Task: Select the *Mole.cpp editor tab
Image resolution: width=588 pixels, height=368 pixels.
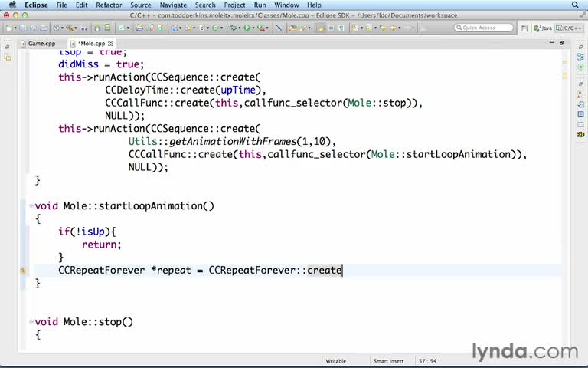Action: (x=91, y=44)
